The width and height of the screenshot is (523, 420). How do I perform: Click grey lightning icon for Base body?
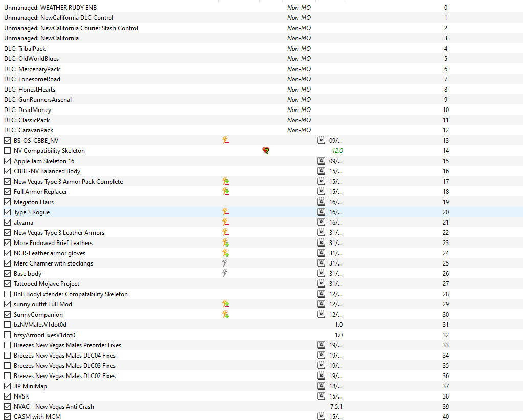pos(225,273)
